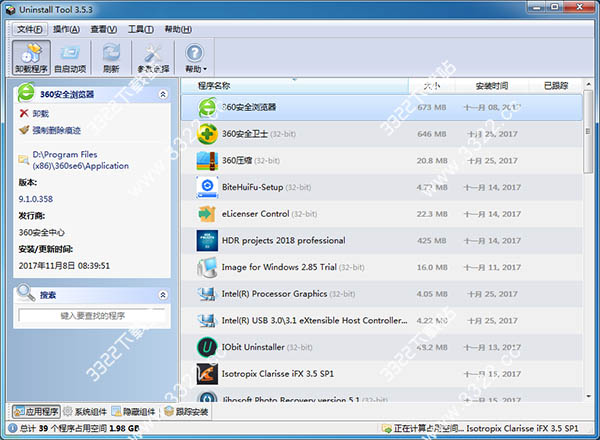600x440 pixels.
Task: Click the 刷新 refresh toolbar icon
Action: (x=111, y=58)
